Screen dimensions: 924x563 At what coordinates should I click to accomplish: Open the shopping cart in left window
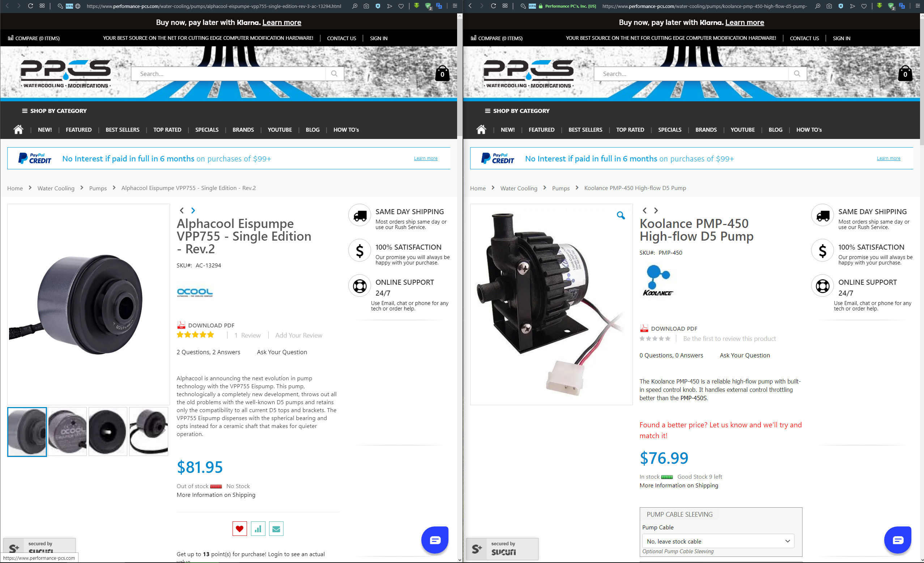tap(442, 73)
